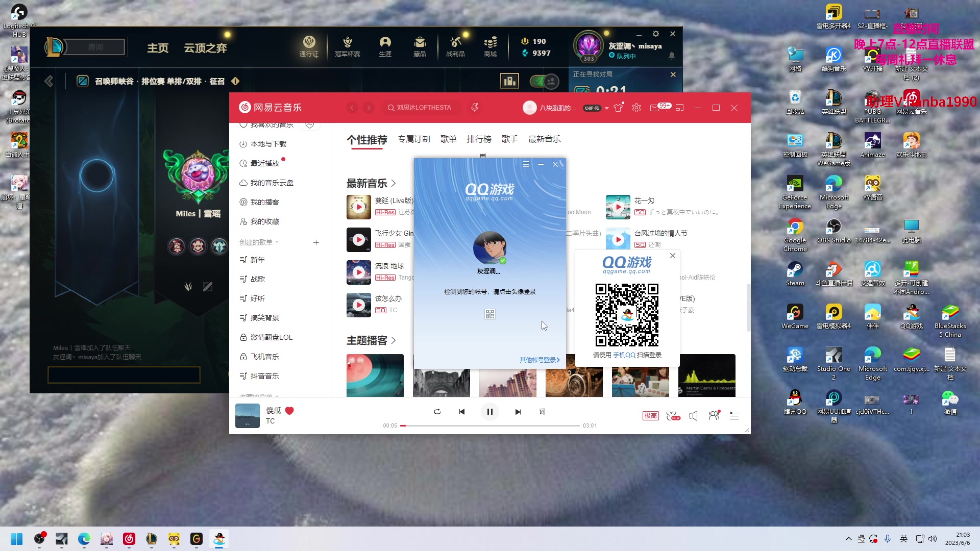Unlike the song 傻瓜 via heart icon
The image size is (980, 551).
289,411
